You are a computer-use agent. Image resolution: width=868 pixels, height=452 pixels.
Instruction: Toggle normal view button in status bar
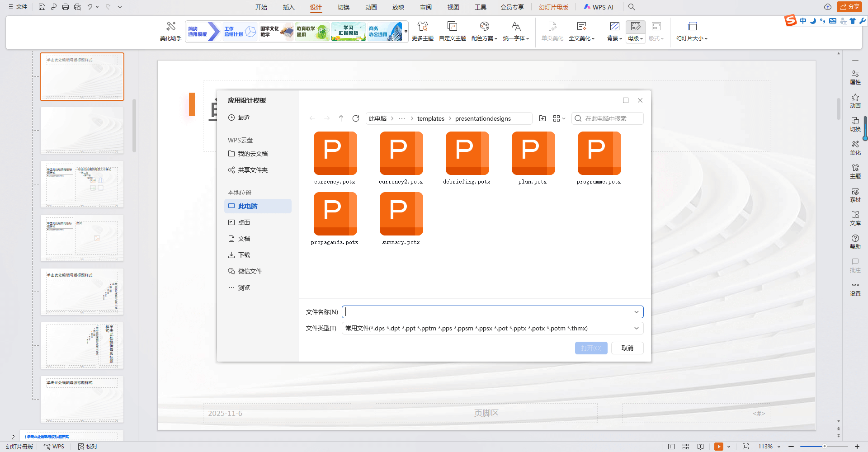coord(671,447)
